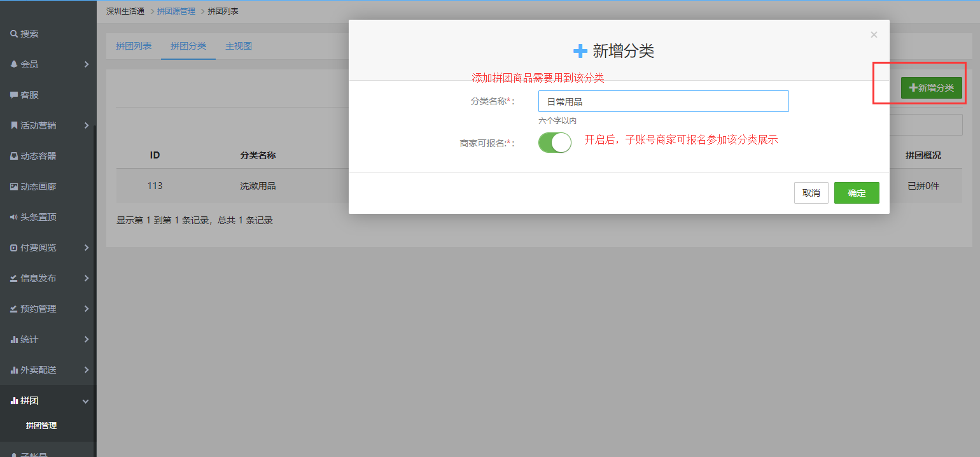Click the bar chart icon beside 统计

coord(13,339)
